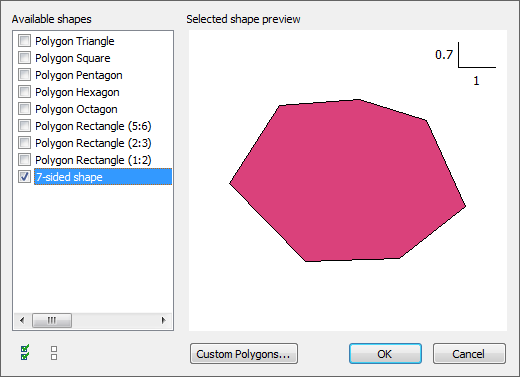Dismiss the dialog with Cancel

pyautogui.click(x=469, y=354)
